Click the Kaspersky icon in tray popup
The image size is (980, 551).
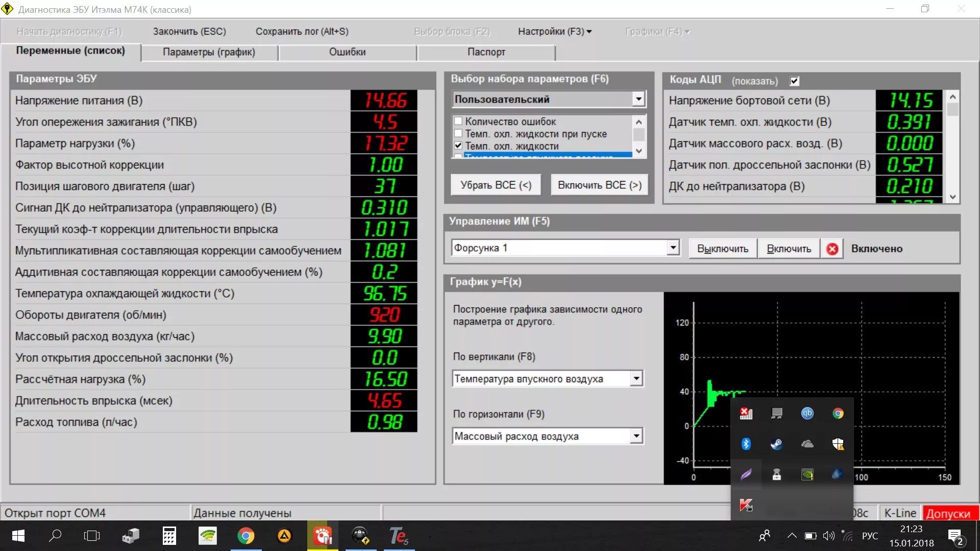coord(746,505)
